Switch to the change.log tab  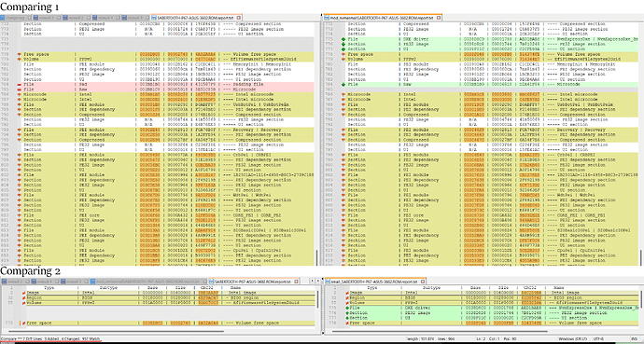16,18
